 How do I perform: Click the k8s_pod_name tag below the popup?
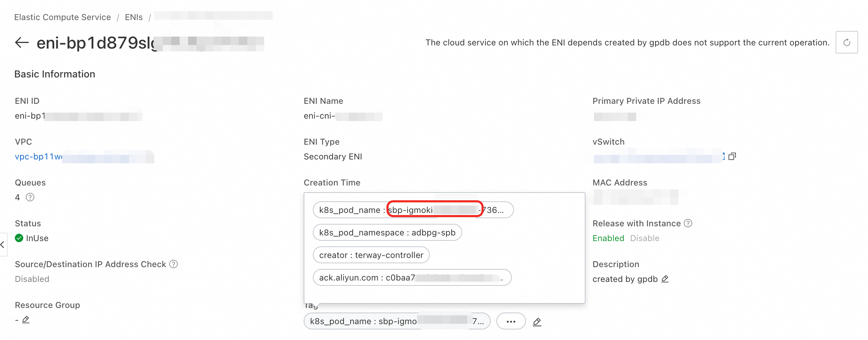tap(397, 321)
